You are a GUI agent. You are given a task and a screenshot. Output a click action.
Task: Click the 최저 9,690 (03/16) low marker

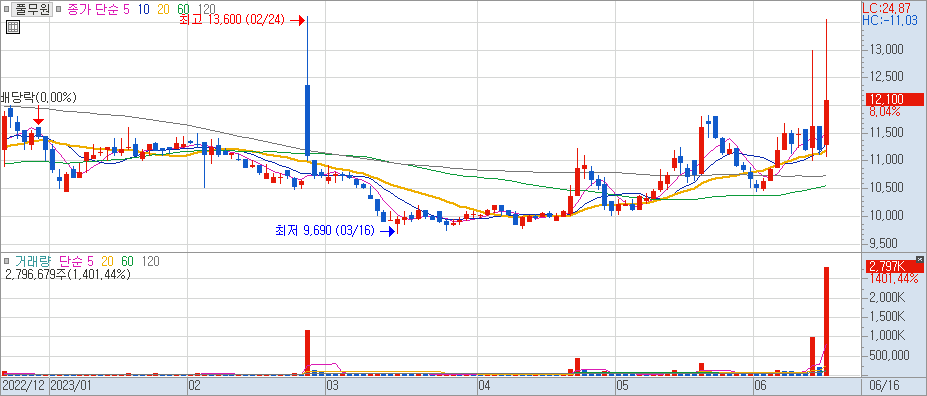[335, 231]
